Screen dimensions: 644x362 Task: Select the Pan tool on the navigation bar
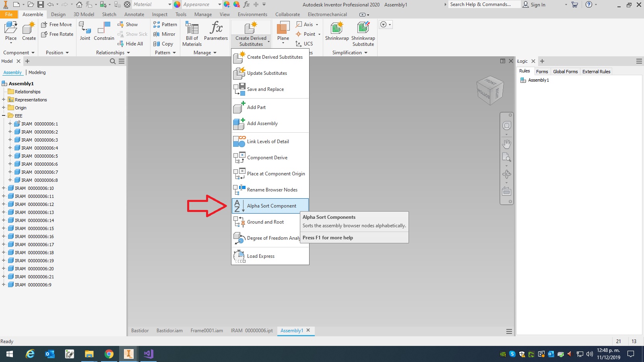pyautogui.click(x=507, y=144)
